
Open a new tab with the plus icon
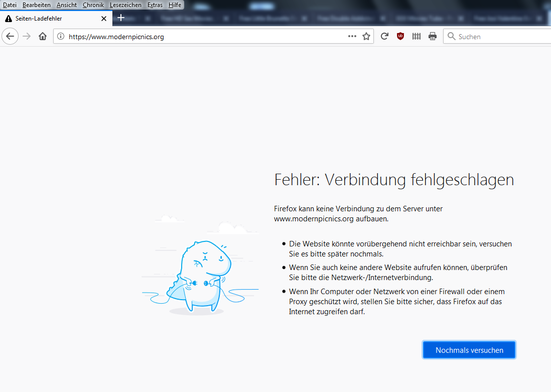coord(121,18)
